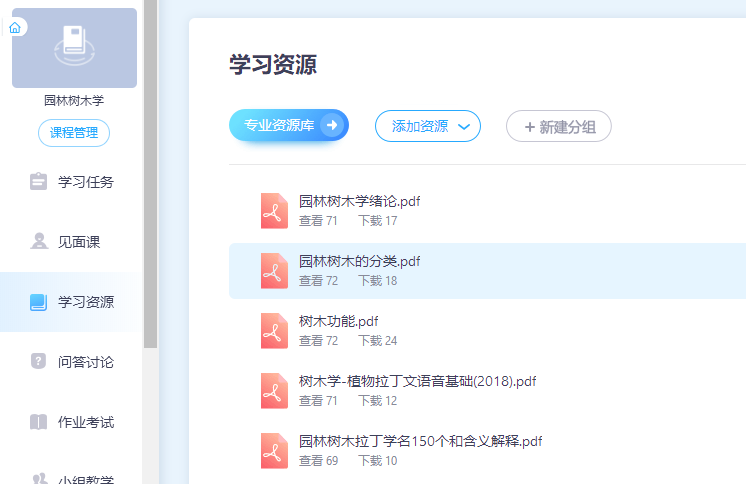Click PDF icon for 树木功能.pdf

(274, 331)
